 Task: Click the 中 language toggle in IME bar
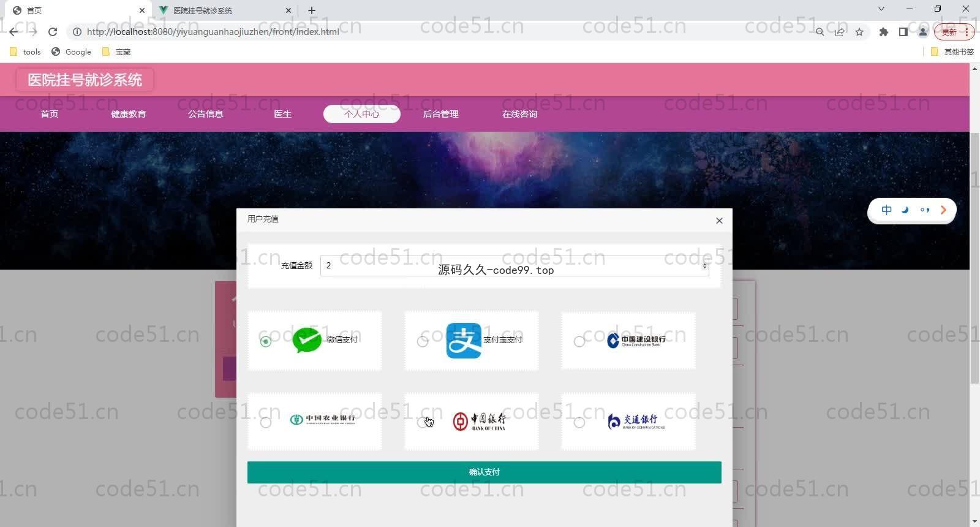coord(886,210)
